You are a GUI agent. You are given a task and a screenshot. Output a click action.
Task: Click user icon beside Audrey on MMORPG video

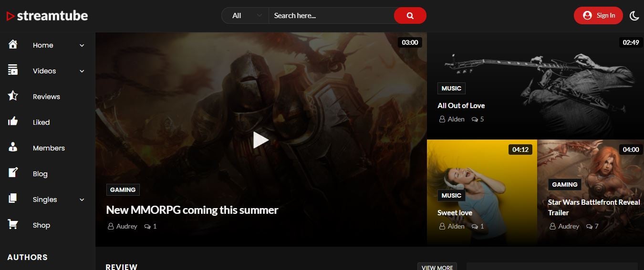pos(111,226)
